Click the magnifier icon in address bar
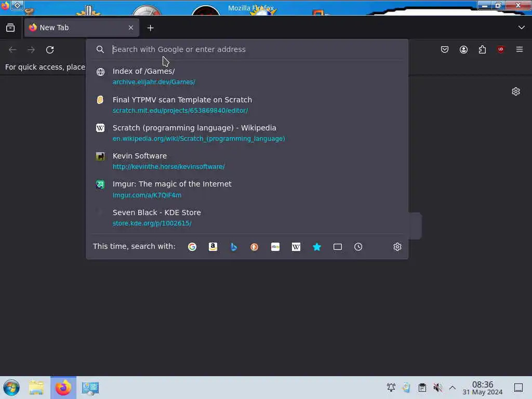 pyautogui.click(x=100, y=49)
